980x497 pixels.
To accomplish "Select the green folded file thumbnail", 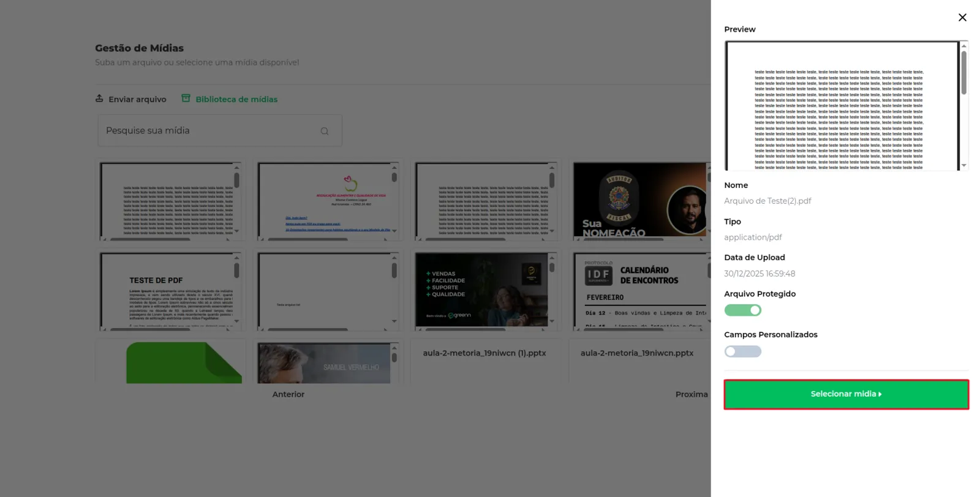I will pos(184,363).
